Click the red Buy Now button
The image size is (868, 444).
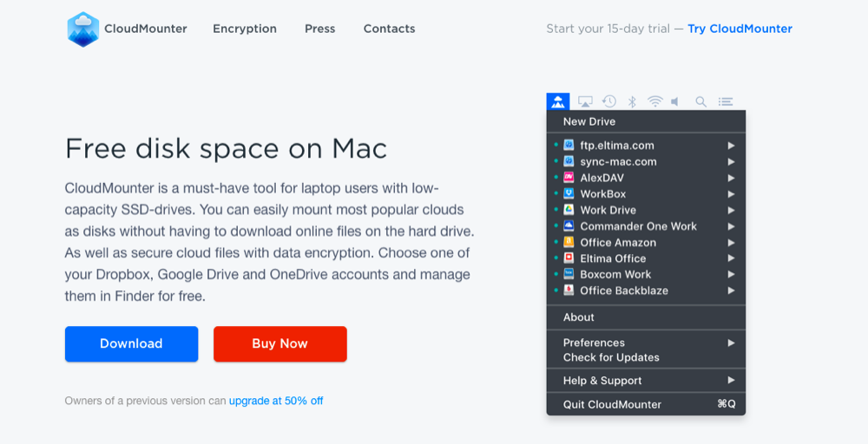[x=280, y=344]
